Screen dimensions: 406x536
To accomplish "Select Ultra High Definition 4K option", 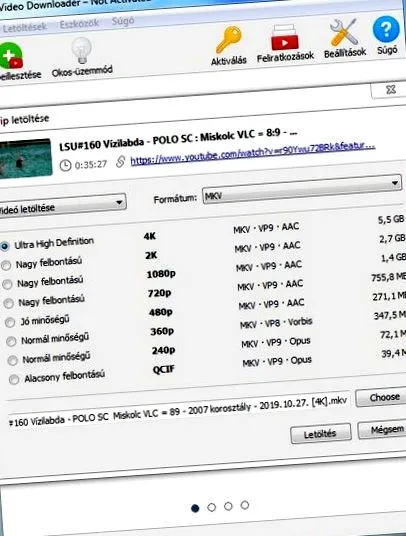I will 5,246.
